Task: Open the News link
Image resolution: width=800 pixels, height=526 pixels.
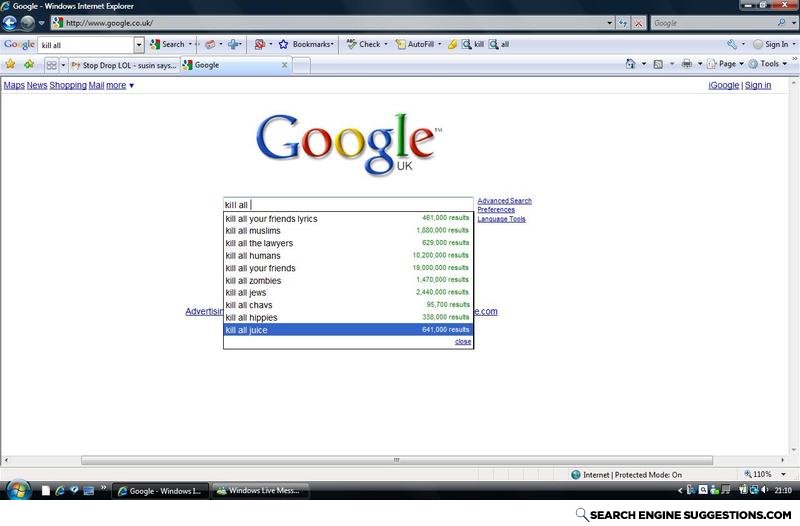Action: (37, 85)
